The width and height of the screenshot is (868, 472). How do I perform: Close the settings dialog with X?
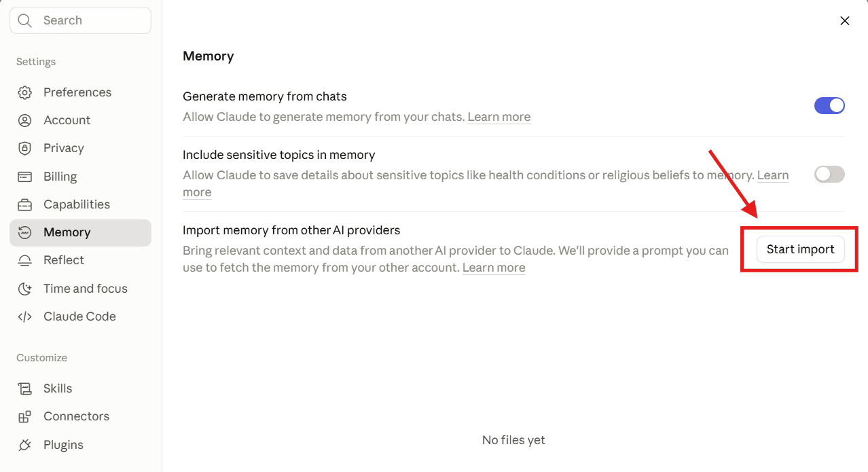[845, 21]
